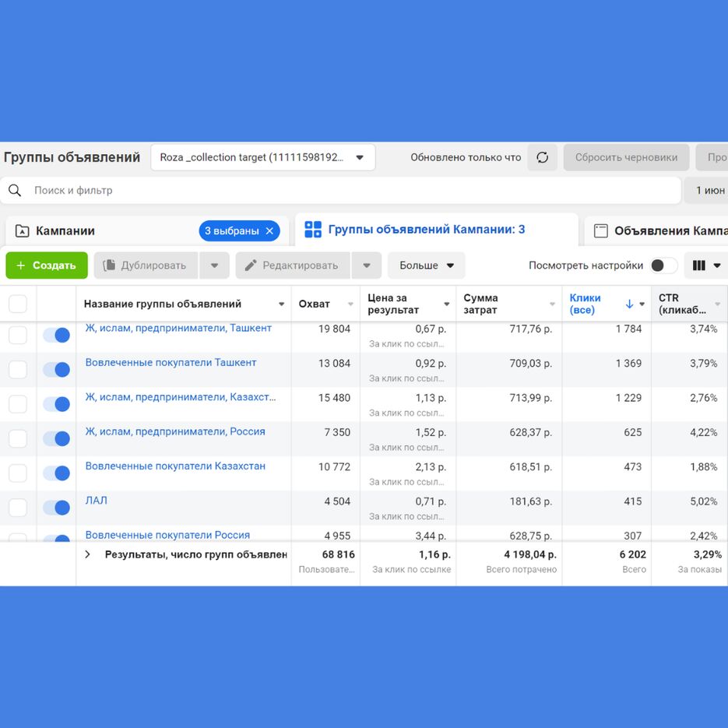The width and height of the screenshot is (728, 728).
Task: Click the 'Клики (все)' column header
Action: (x=585, y=304)
